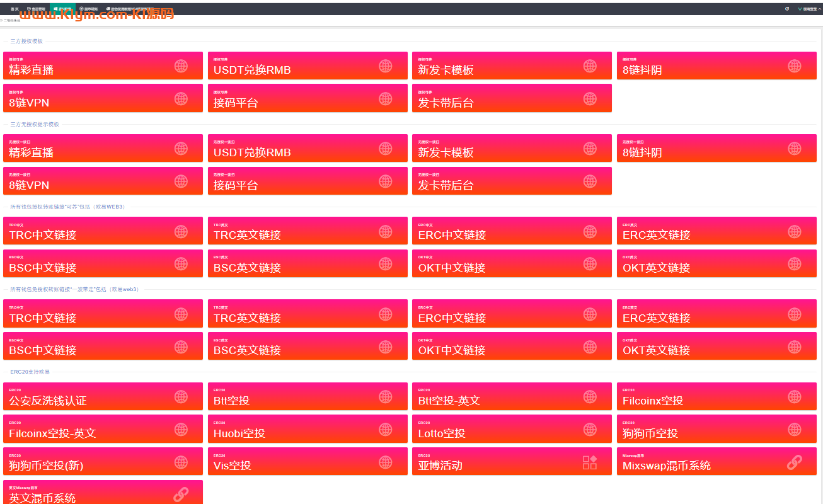
Task: Click the 二维码生成 breadcrumb link
Action: 12,21
